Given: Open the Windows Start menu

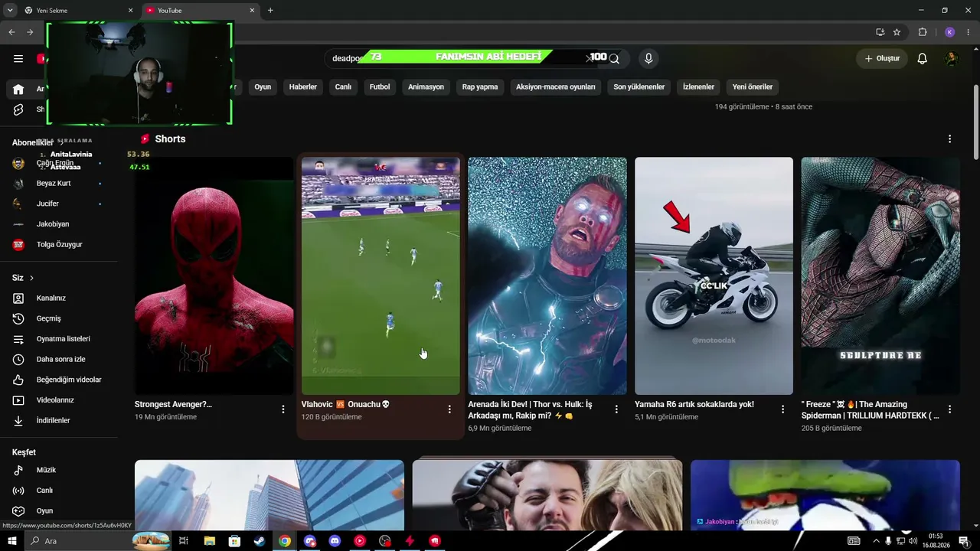Looking at the screenshot, I should pos(11,541).
